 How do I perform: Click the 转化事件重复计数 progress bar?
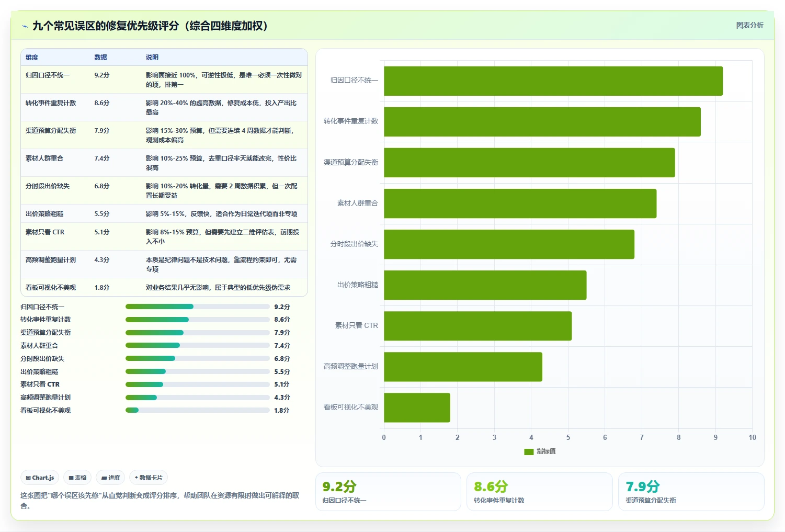coord(198,320)
